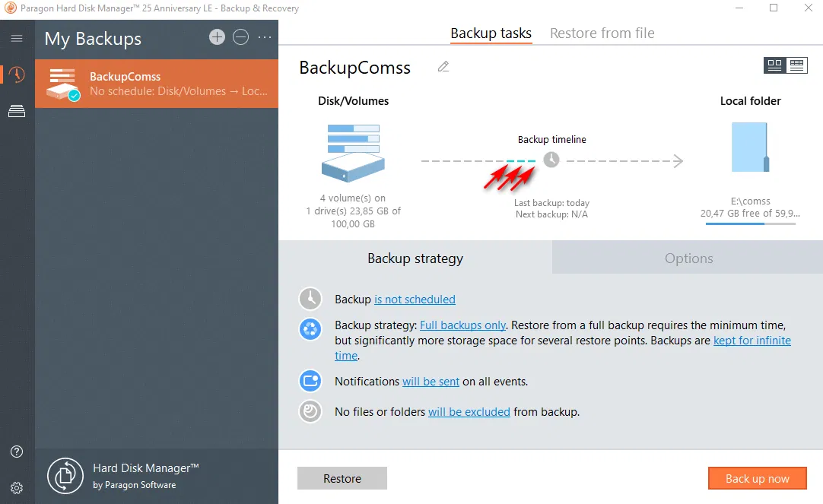Switch to list view layout
Image resolution: width=823 pixels, height=504 pixels.
tap(796, 65)
